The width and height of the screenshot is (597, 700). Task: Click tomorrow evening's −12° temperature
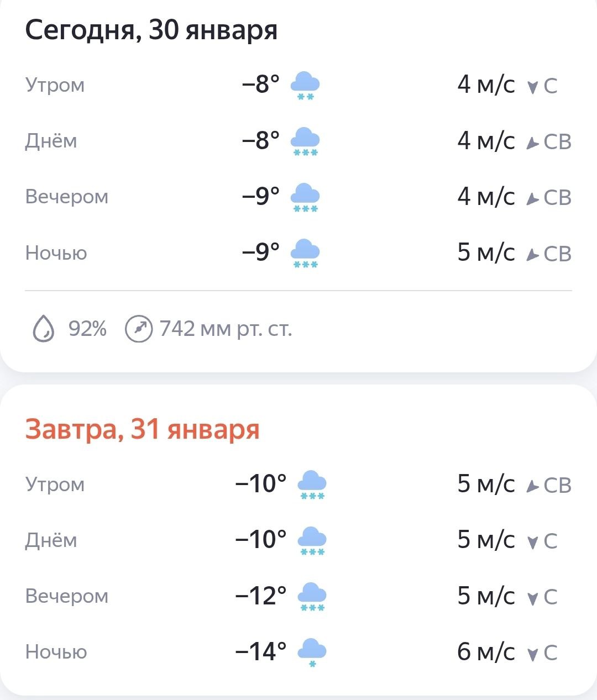click(x=260, y=596)
